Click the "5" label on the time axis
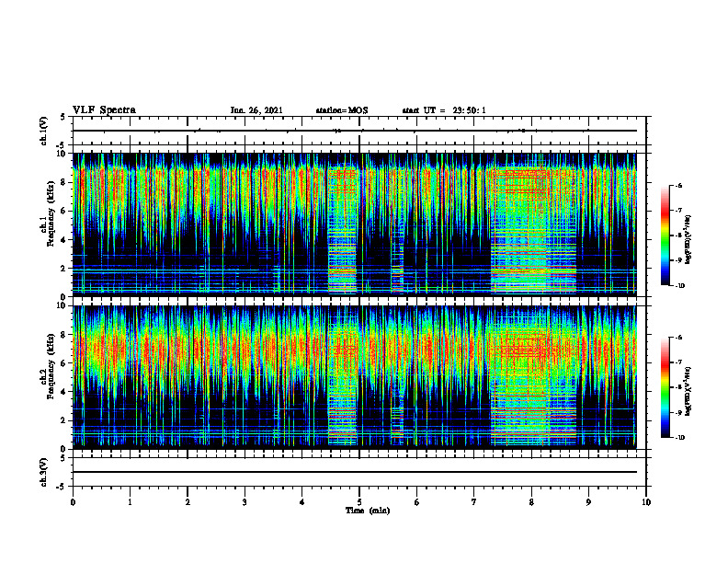This screenshot has width=728, height=563. tap(359, 502)
